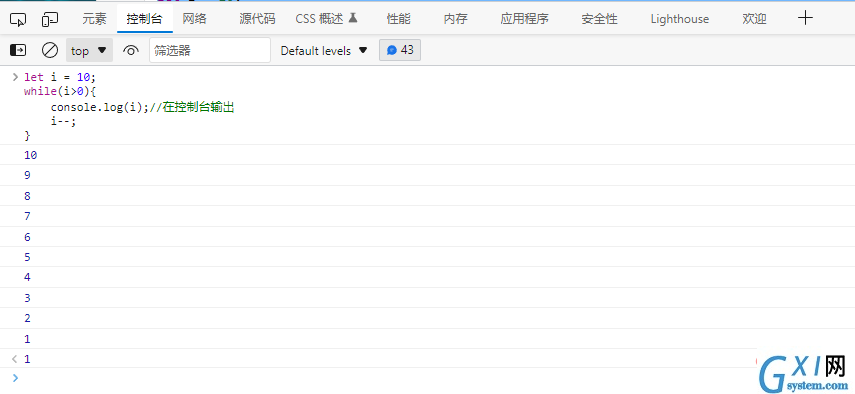Click the 'i--;' code line
855x394 pixels.
(x=63, y=121)
